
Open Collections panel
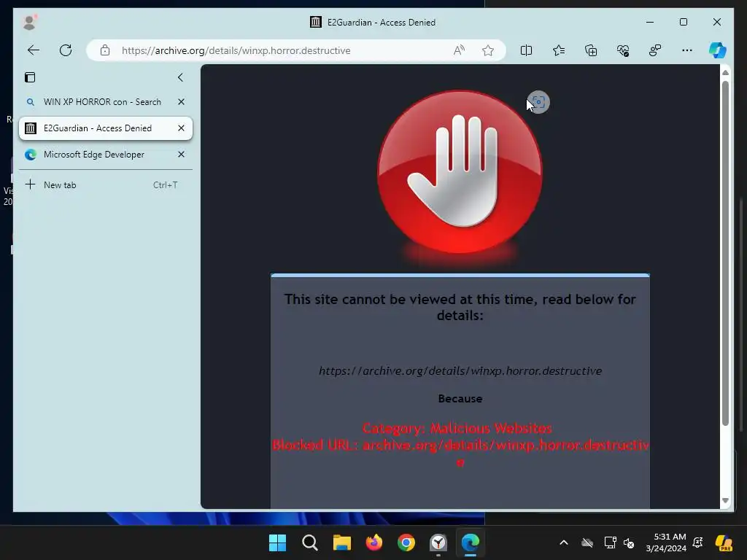pos(591,50)
